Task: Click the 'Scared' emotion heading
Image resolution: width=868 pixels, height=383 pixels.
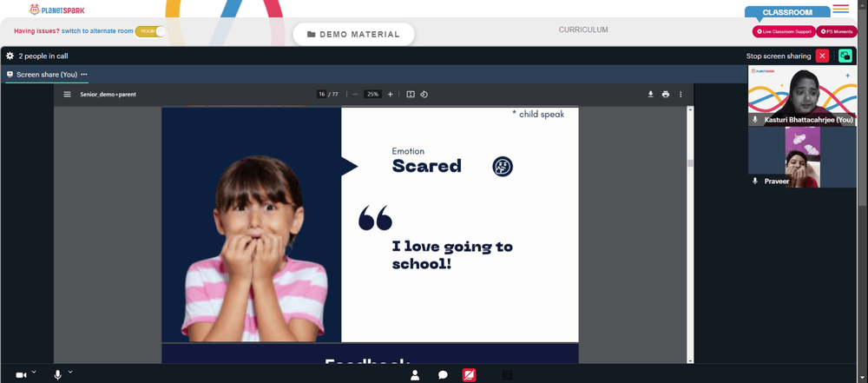Action: (x=426, y=166)
